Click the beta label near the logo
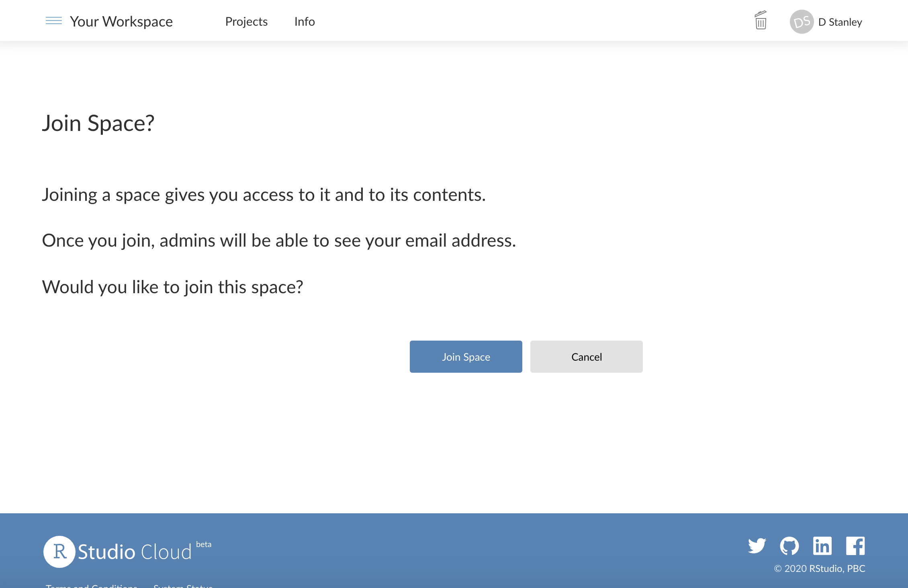Screen dimensions: 908x588 tap(204, 545)
